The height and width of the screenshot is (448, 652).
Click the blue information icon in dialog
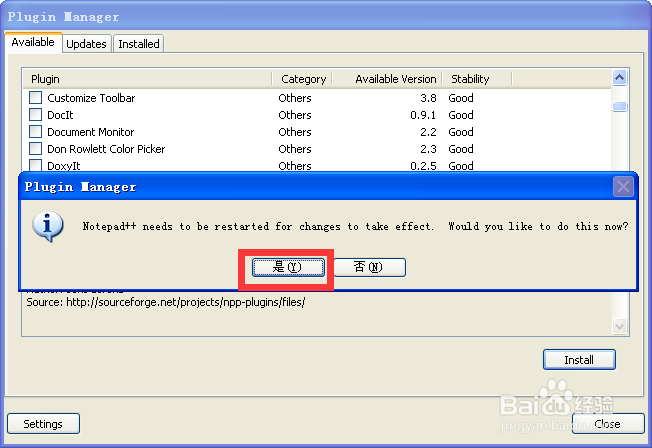click(48, 227)
